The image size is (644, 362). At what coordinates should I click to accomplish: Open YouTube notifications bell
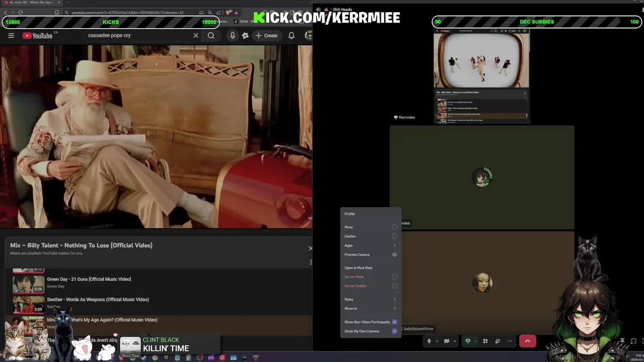291,36
